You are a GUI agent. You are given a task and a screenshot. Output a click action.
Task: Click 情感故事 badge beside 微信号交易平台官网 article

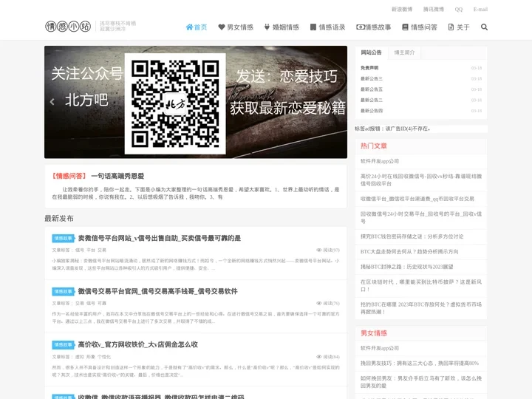click(63, 291)
